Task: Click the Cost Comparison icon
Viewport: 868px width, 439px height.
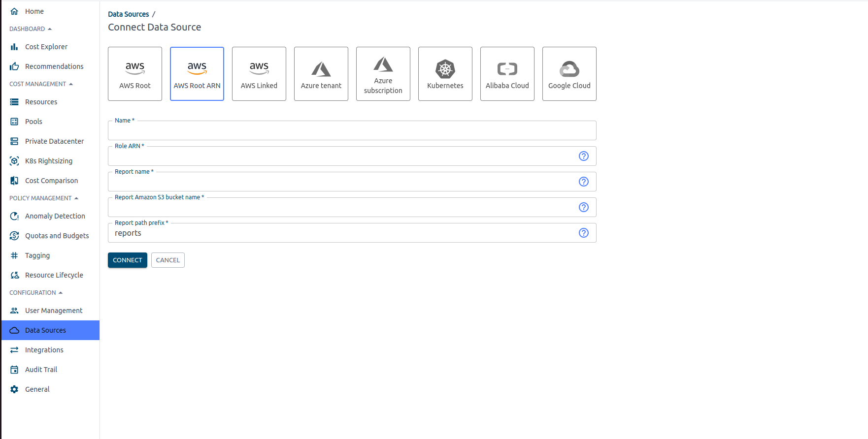Action: [14, 181]
